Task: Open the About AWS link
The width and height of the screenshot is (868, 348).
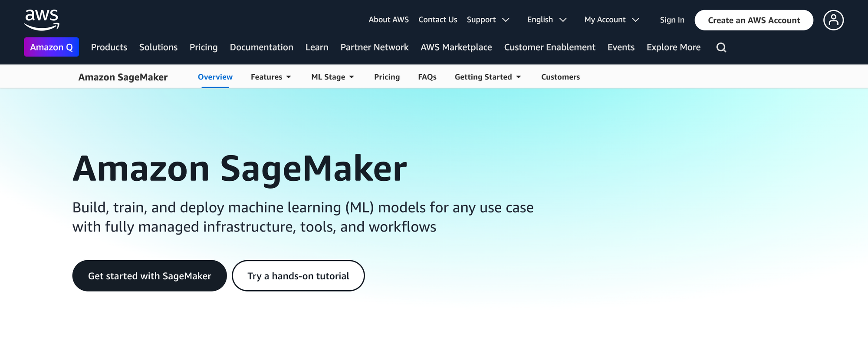Action: click(x=388, y=20)
